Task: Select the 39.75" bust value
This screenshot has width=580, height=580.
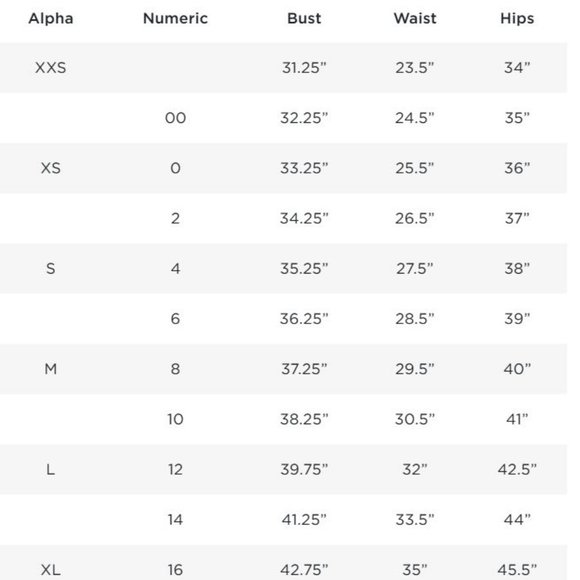Action: tap(304, 469)
